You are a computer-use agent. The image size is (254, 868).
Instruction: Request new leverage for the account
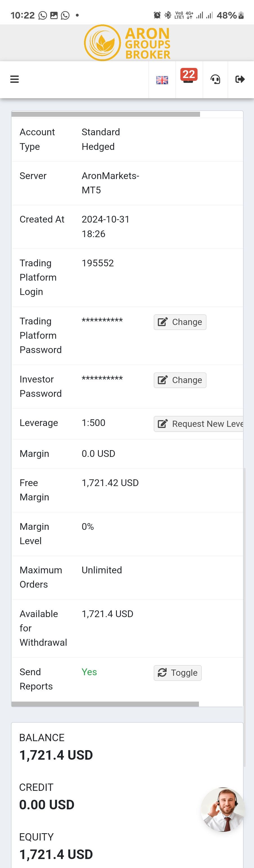coord(199,423)
